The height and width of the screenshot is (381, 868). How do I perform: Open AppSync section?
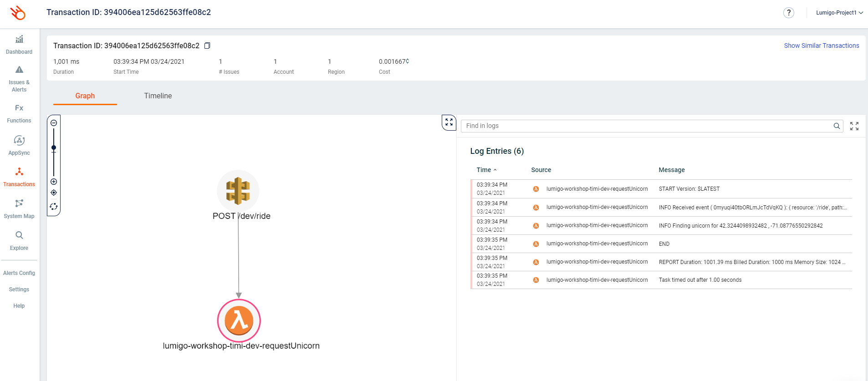click(x=19, y=146)
